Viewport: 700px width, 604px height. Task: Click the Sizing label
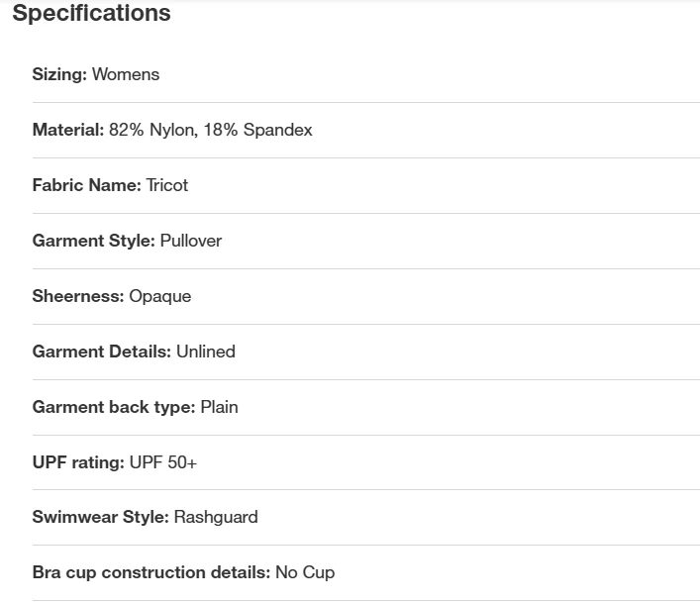pyautogui.click(x=59, y=74)
